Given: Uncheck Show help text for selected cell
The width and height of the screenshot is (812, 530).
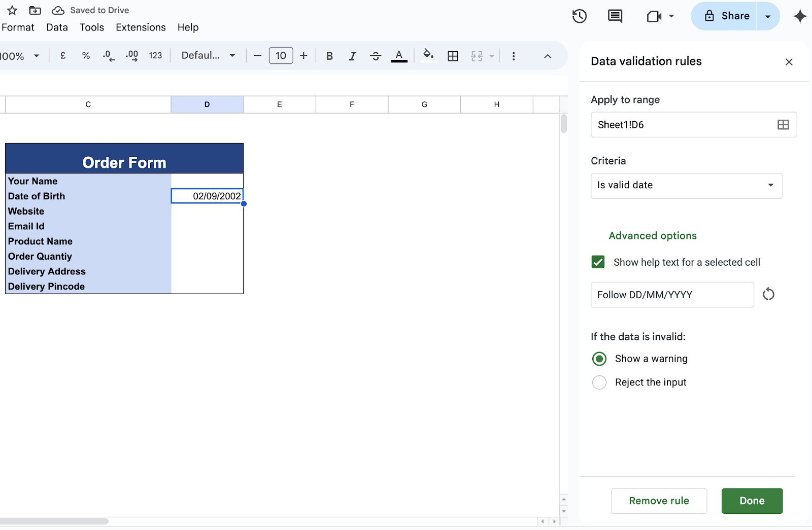Looking at the screenshot, I should (598, 262).
